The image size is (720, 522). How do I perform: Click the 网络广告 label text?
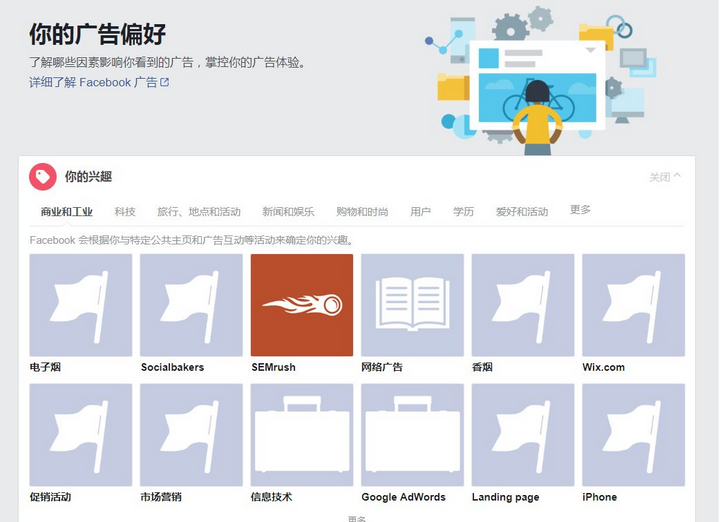pyautogui.click(x=382, y=367)
